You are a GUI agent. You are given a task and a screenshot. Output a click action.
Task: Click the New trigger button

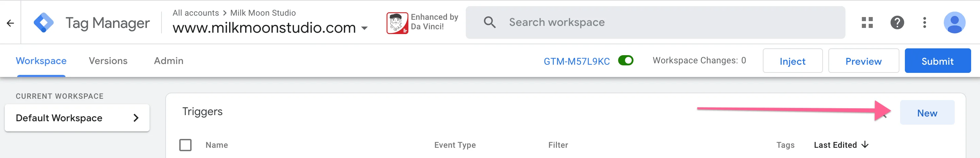coord(927,113)
